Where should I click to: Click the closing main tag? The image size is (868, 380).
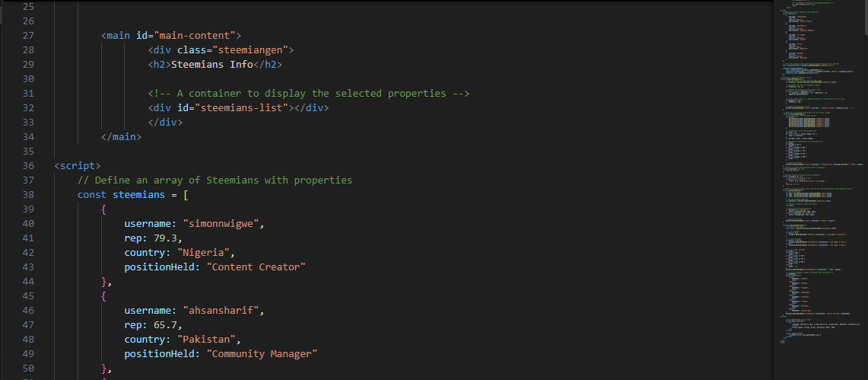pyautogui.click(x=121, y=136)
